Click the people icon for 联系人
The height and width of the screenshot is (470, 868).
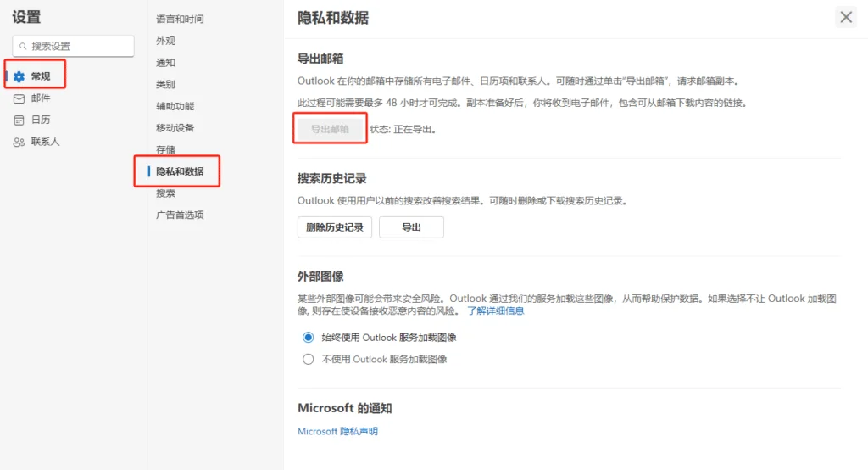19,143
